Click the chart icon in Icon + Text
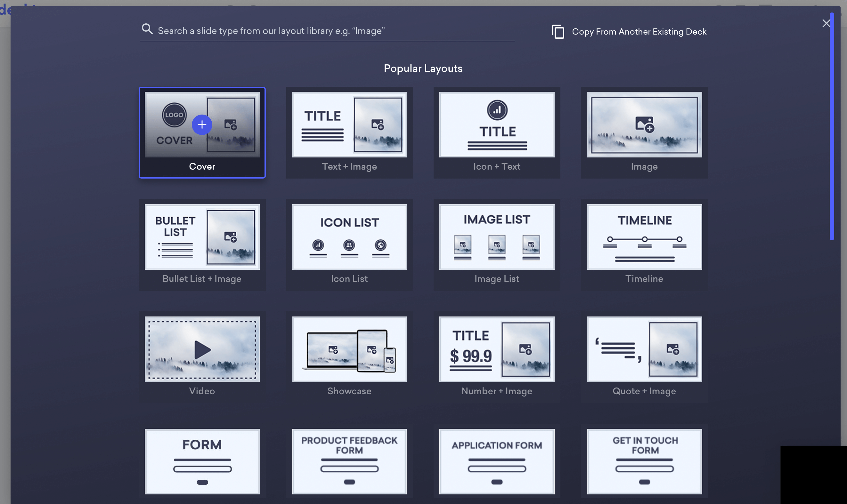 click(x=497, y=110)
